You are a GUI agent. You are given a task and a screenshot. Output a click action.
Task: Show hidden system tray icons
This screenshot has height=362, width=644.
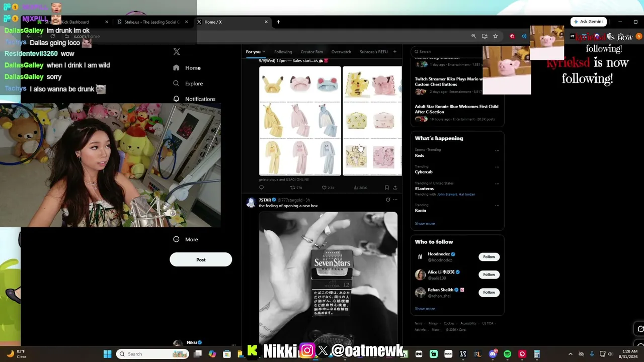click(570, 354)
